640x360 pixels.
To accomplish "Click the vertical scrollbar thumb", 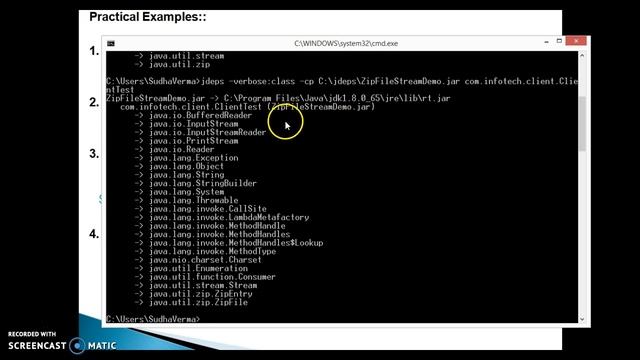I will click(582, 124).
